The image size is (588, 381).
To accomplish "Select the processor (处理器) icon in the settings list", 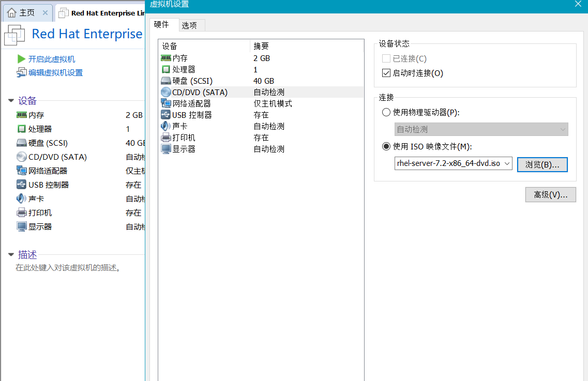I will [166, 69].
